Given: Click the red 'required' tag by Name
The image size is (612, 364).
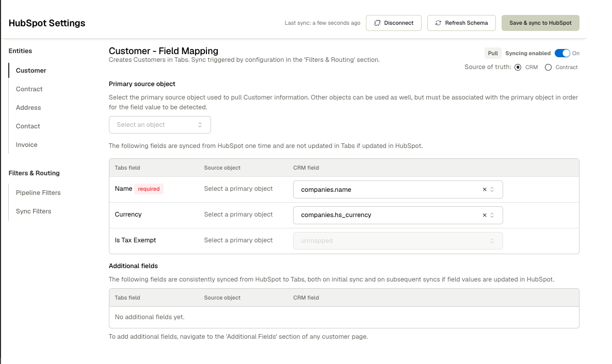Looking at the screenshot, I should tap(149, 189).
